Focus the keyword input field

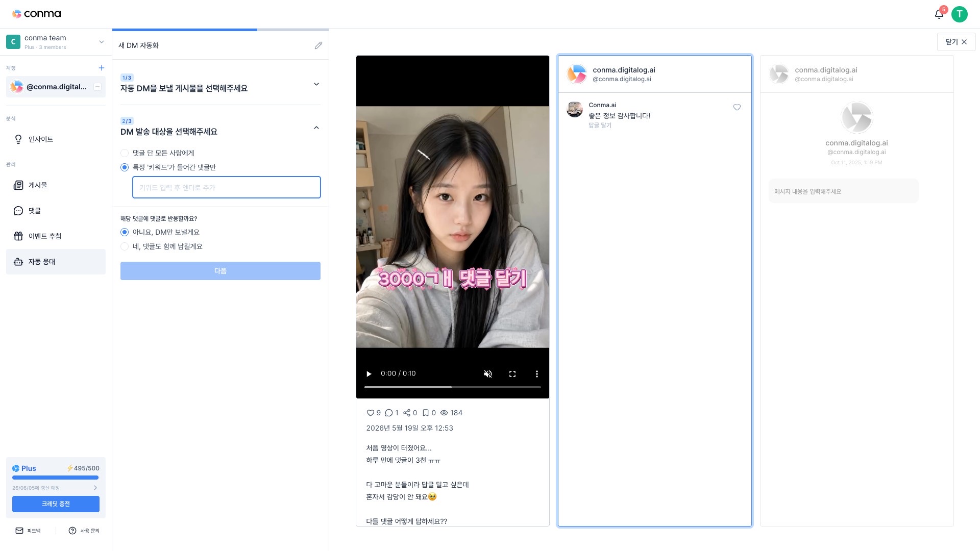(227, 187)
